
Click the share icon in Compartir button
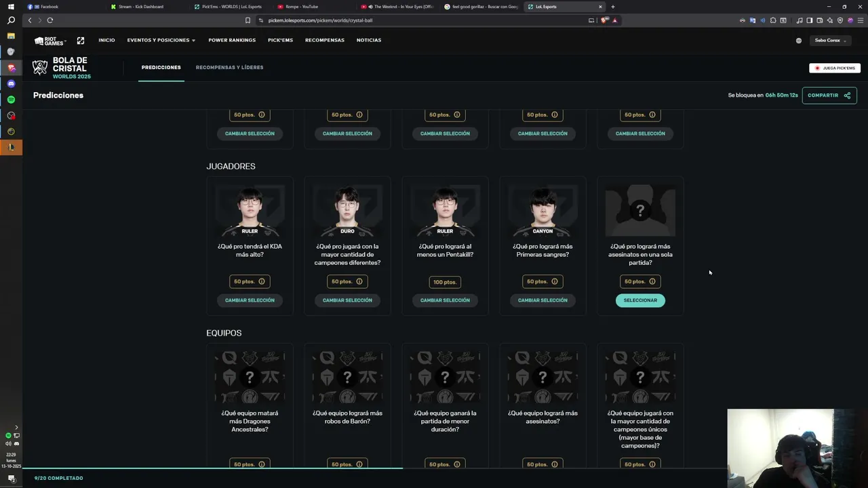coord(847,96)
